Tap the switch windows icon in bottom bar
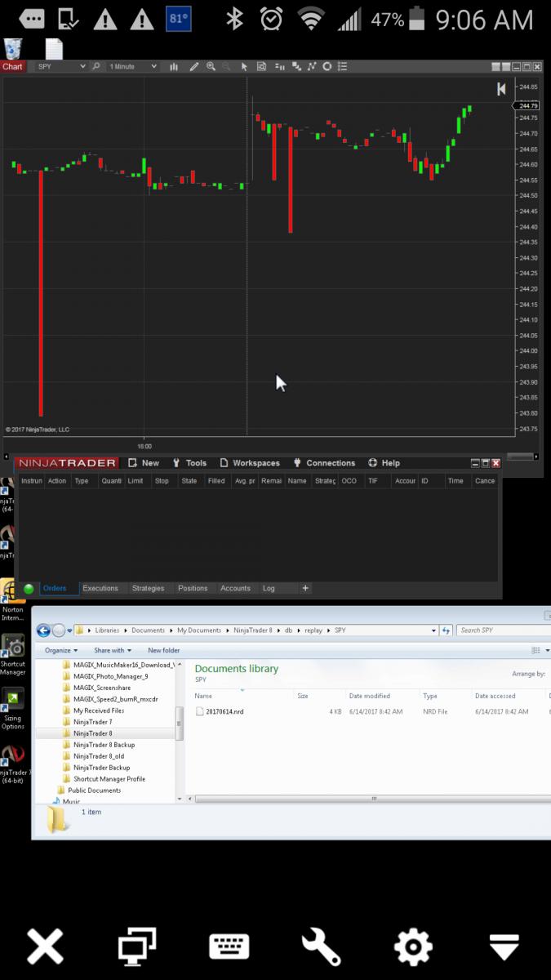The width and height of the screenshot is (551, 980). click(x=137, y=947)
